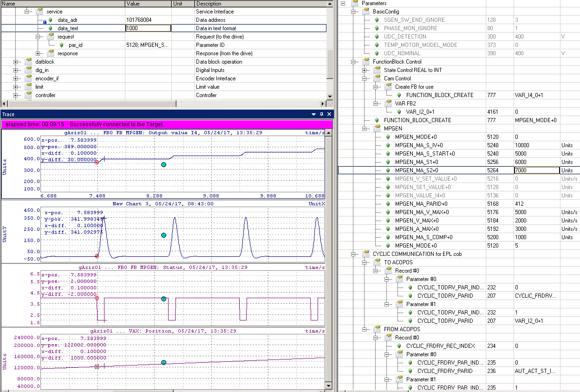580x392 pixels.
Task: Click the elapsed time status bar in Trace
Action: (x=167, y=124)
